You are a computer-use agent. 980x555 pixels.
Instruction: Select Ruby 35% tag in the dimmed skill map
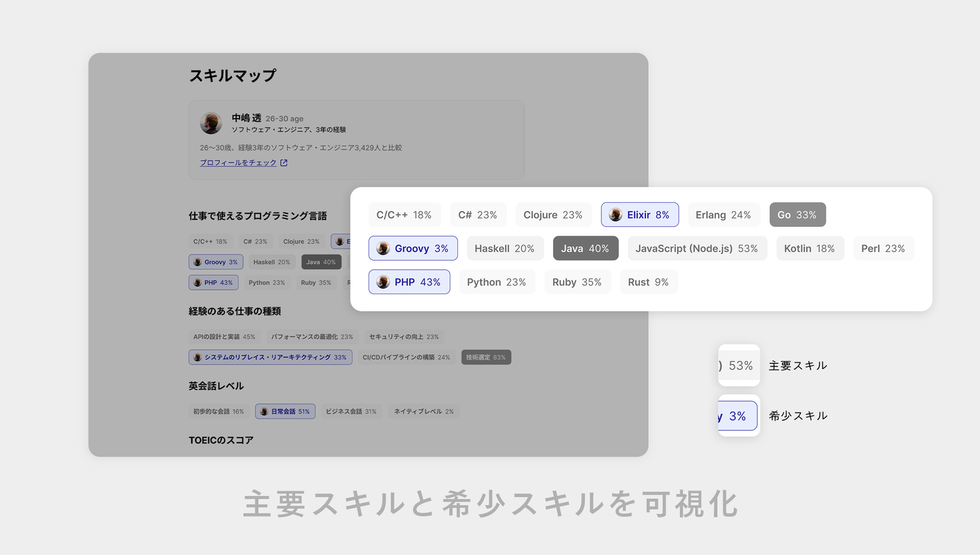[316, 283]
